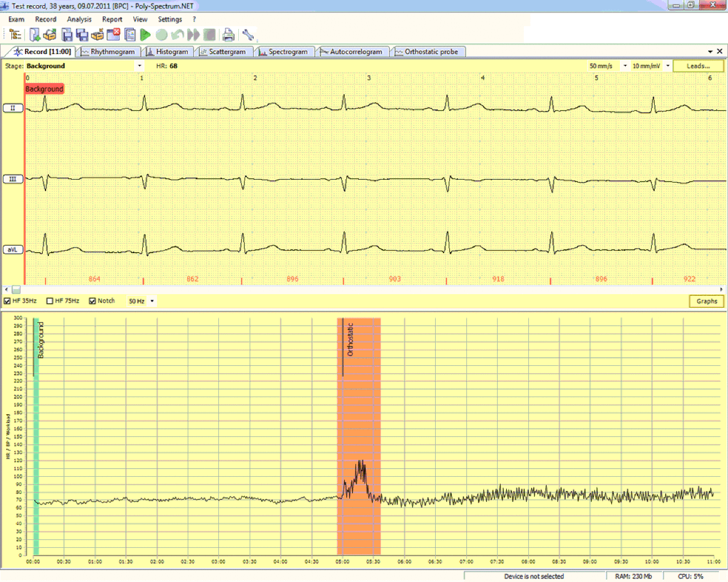Expand the Stage Background dropdown
Image resolution: width=728 pixels, height=582 pixels.
pos(140,66)
